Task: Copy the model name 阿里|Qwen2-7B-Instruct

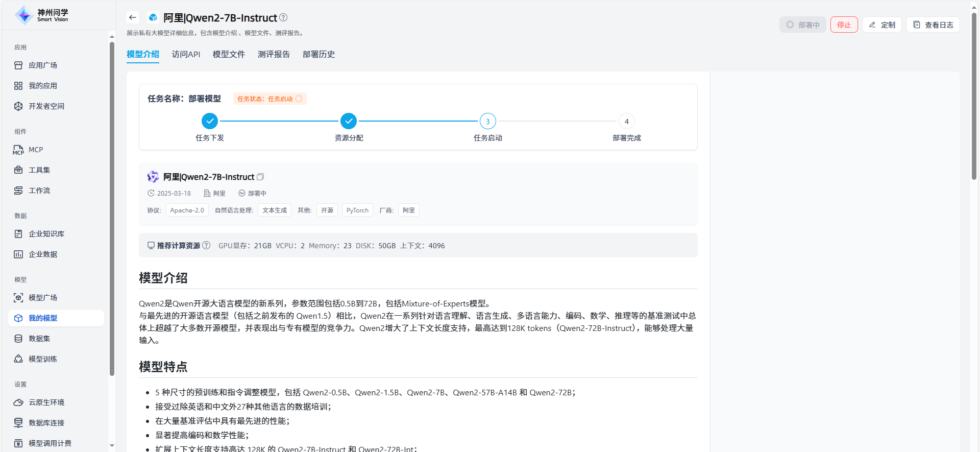Action: (260, 177)
